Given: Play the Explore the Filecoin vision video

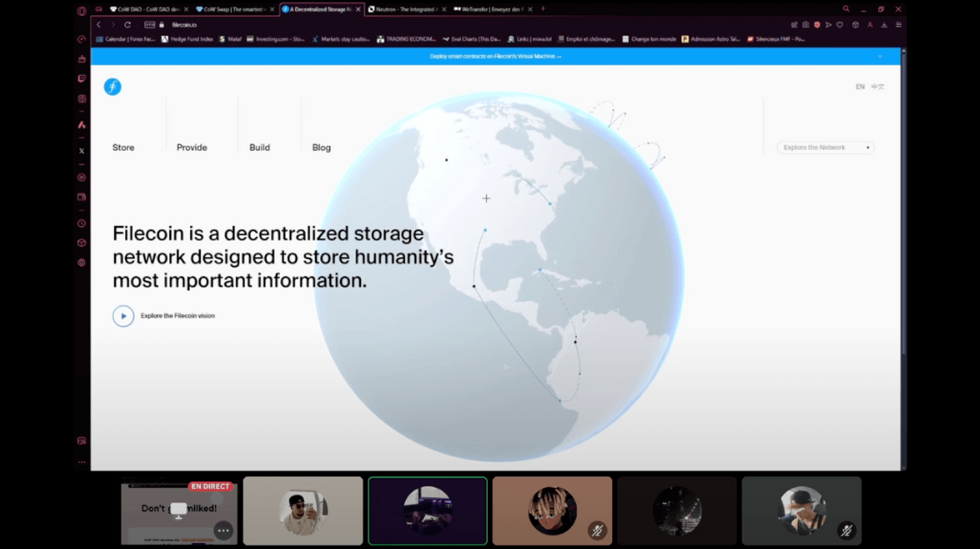Looking at the screenshot, I should point(123,316).
